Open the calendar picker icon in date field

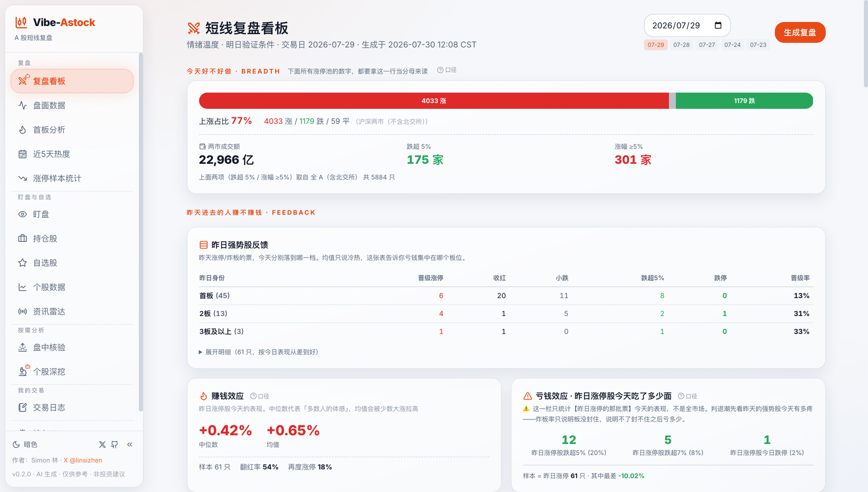(x=718, y=25)
